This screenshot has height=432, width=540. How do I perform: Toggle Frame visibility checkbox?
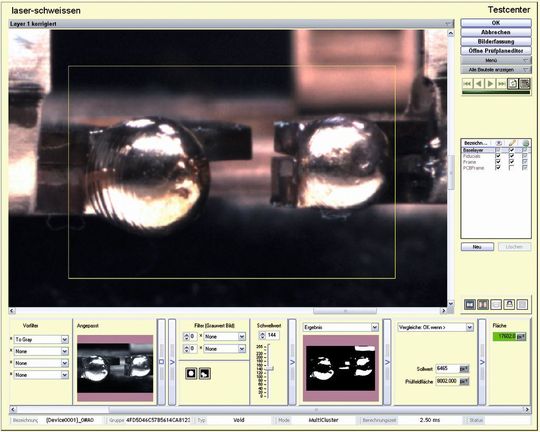[498, 162]
